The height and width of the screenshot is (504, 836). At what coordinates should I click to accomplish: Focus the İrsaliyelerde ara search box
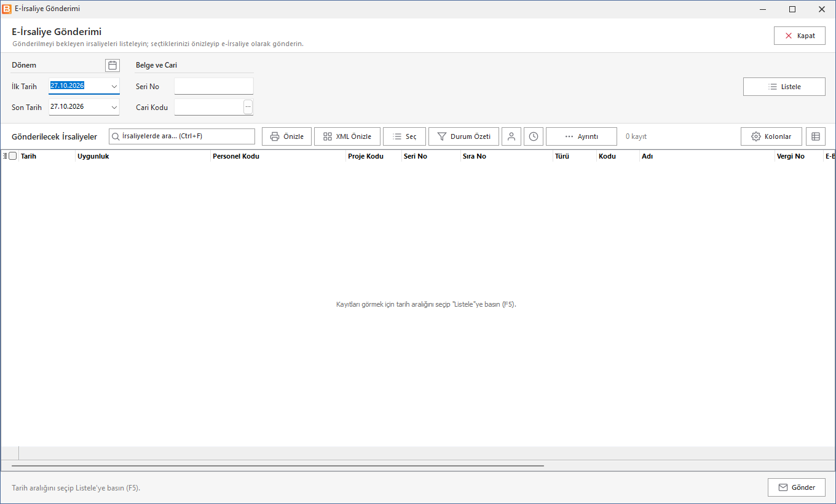[x=182, y=136]
